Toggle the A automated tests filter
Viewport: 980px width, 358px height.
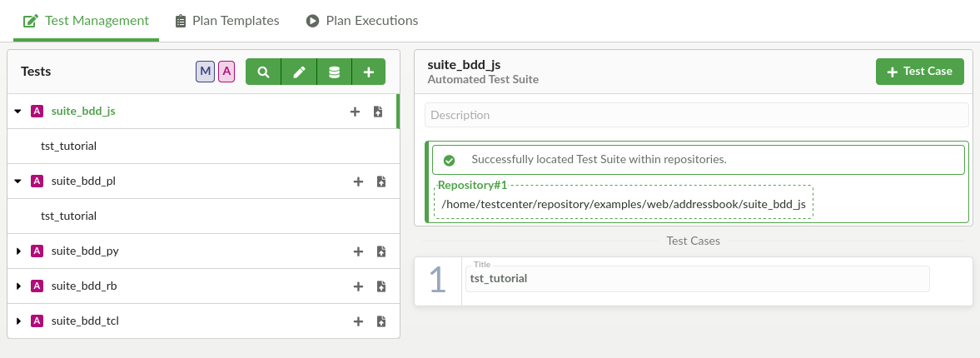point(226,72)
